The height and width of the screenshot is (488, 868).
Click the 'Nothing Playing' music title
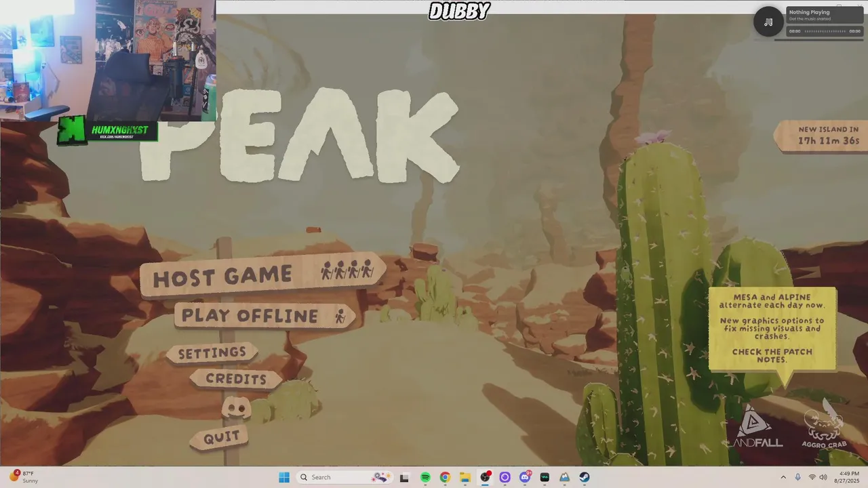(809, 12)
